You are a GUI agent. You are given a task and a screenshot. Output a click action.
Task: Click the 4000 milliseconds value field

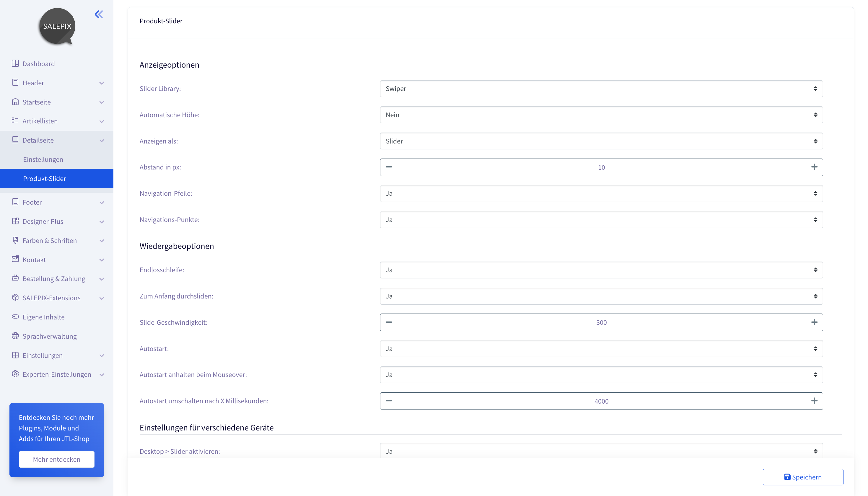tap(601, 401)
